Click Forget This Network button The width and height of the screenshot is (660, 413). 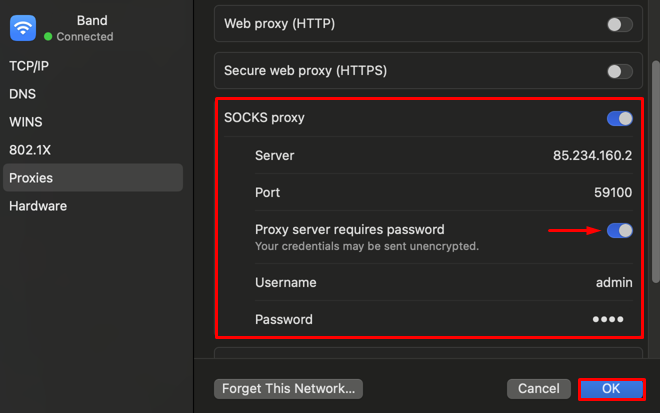[288, 389]
